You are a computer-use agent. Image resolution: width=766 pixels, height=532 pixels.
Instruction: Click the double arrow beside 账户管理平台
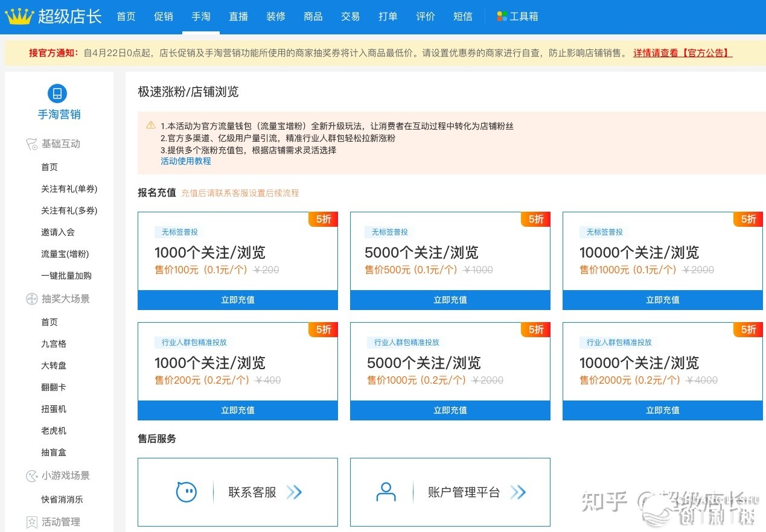click(x=518, y=492)
